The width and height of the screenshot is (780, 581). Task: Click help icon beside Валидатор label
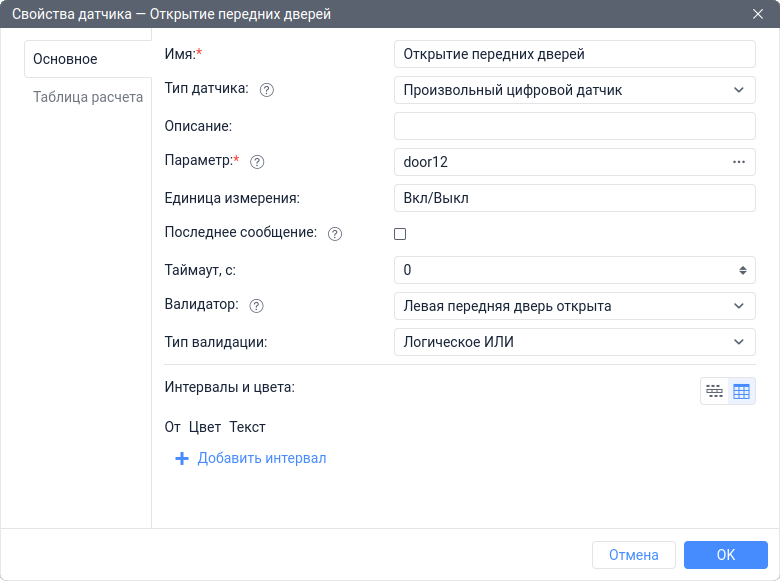257,306
